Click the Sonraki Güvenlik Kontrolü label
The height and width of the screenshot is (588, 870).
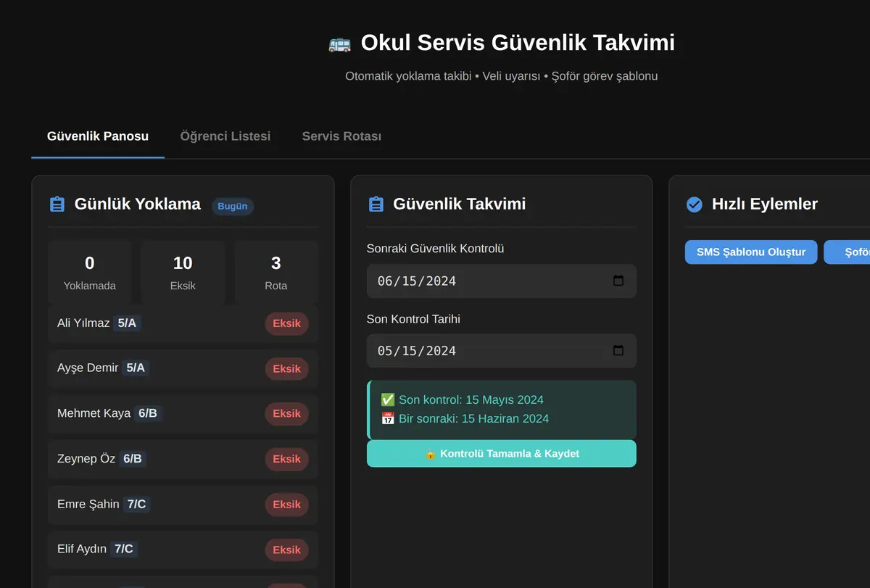tap(436, 249)
